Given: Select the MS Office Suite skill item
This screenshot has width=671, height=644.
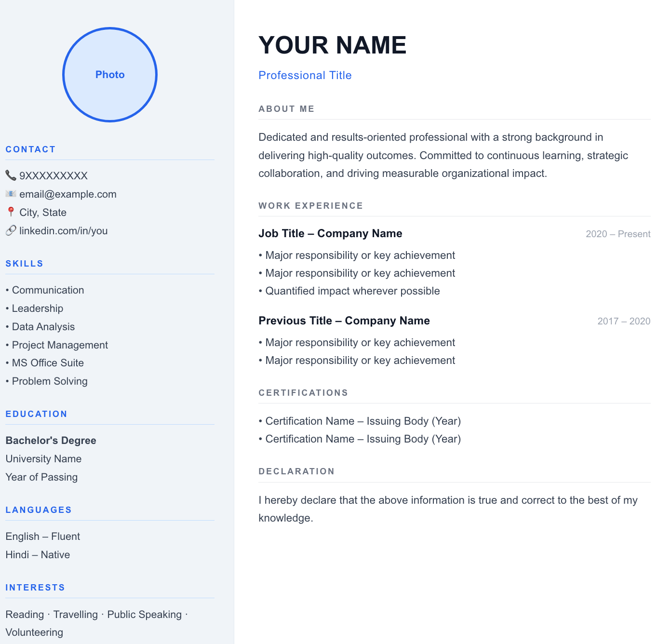Looking at the screenshot, I should (x=45, y=363).
